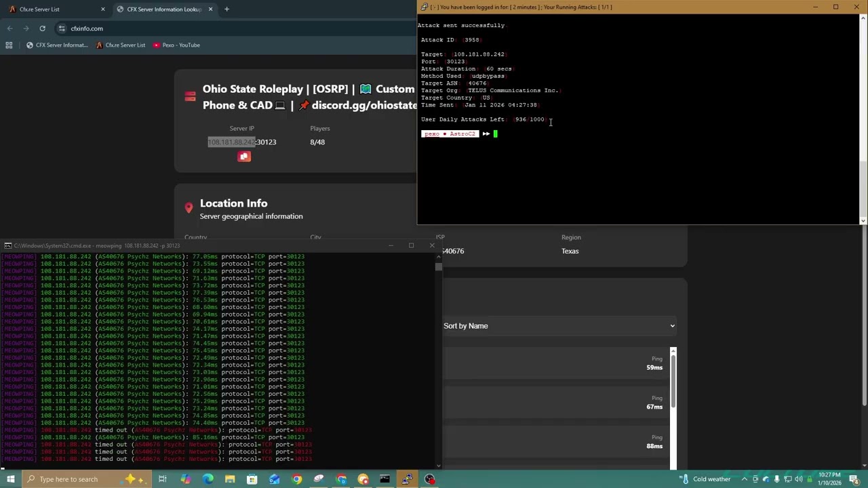Open the clock showing 10:27 PM
The image size is (868, 488).
point(829,479)
